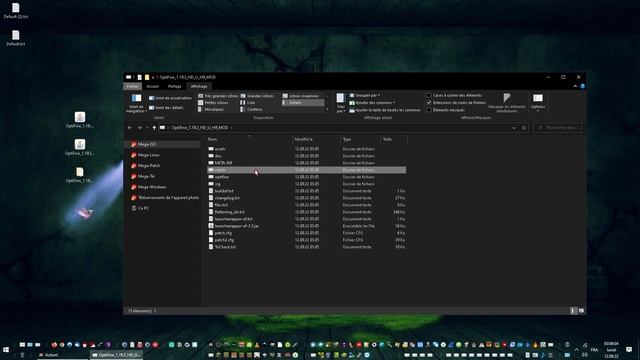Sort by the Taille column header
The width and height of the screenshot is (640, 360).
(394, 139)
